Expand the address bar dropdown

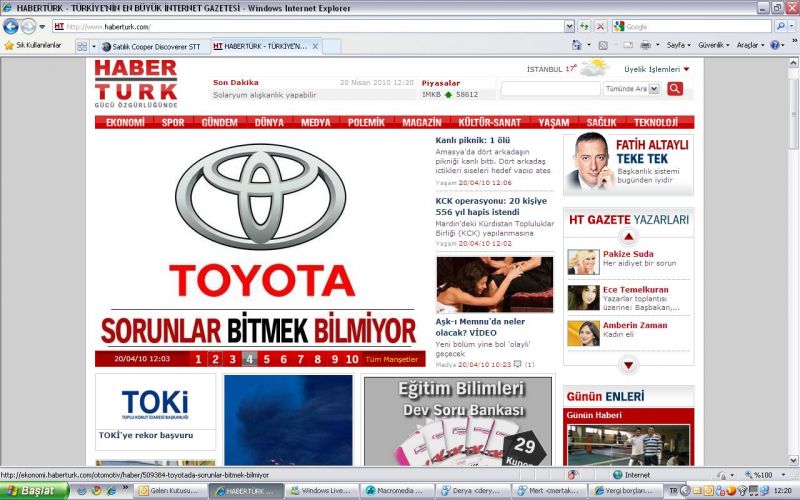tap(569, 26)
